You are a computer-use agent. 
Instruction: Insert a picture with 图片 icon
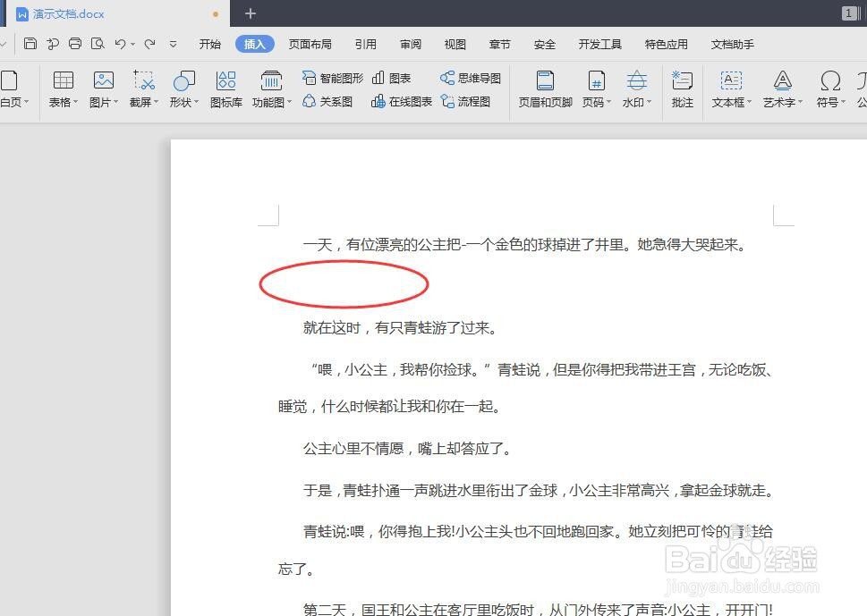click(104, 80)
